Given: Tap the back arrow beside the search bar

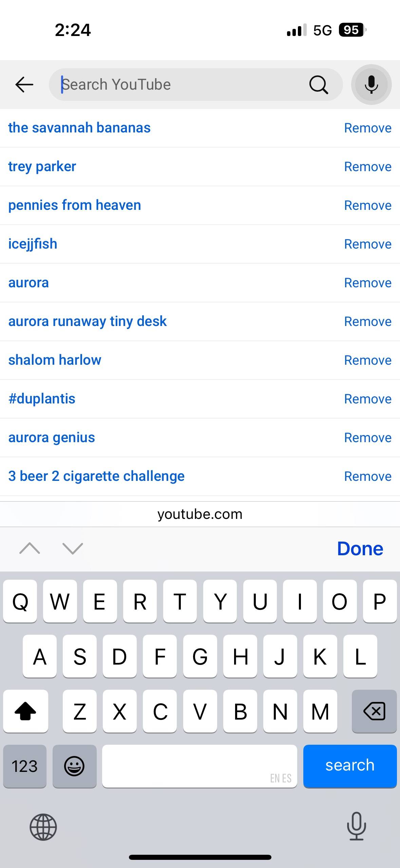Looking at the screenshot, I should click(x=24, y=85).
